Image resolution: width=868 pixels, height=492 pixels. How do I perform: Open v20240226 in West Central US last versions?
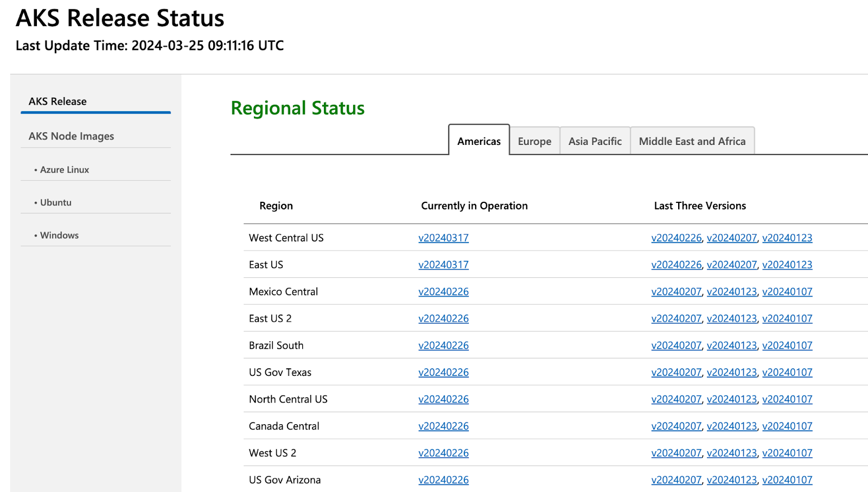(676, 238)
